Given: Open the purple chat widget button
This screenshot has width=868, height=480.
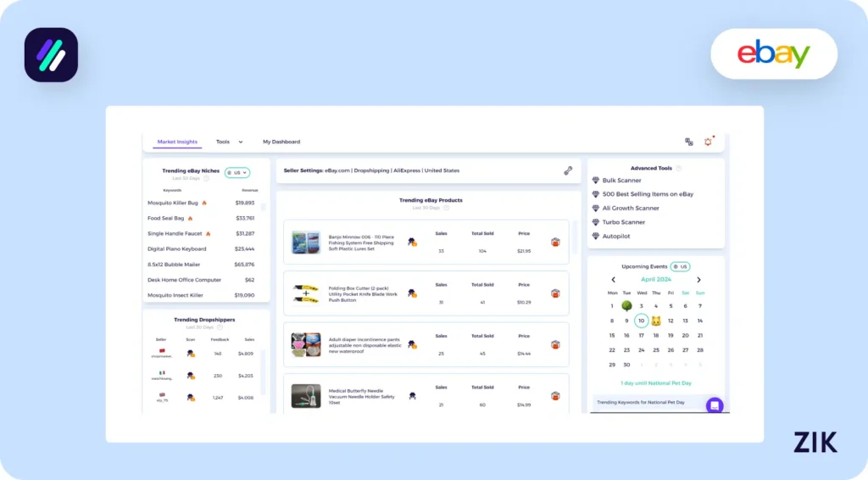Looking at the screenshot, I should 715,405.
